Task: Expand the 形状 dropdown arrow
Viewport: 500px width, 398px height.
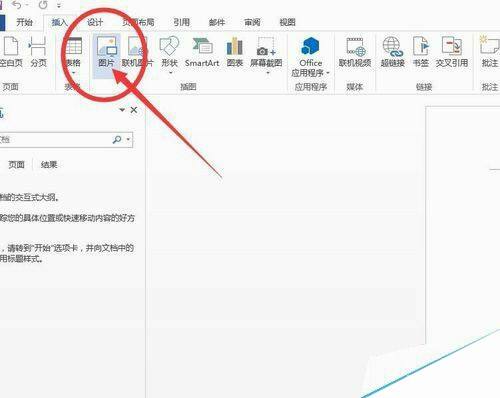Action: [170, 73]
